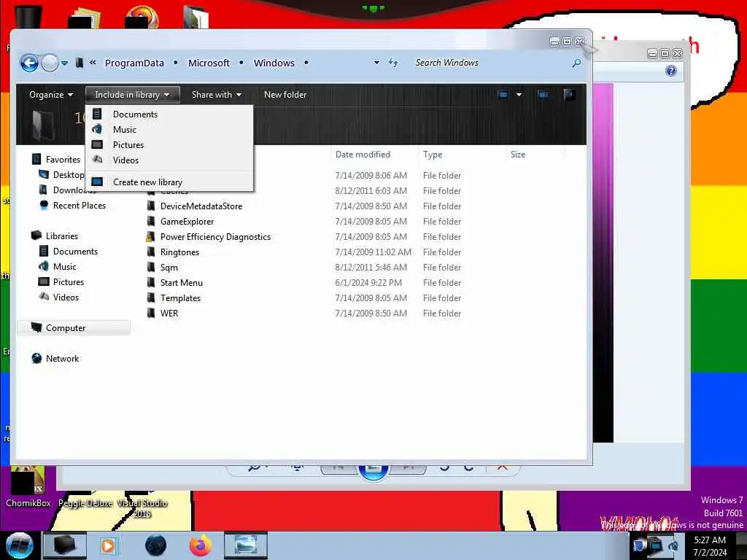Click the Explorer taskbar button
The width and height of the screenshot is (747, 560).
pyautogui.click(x=65, y=545)
